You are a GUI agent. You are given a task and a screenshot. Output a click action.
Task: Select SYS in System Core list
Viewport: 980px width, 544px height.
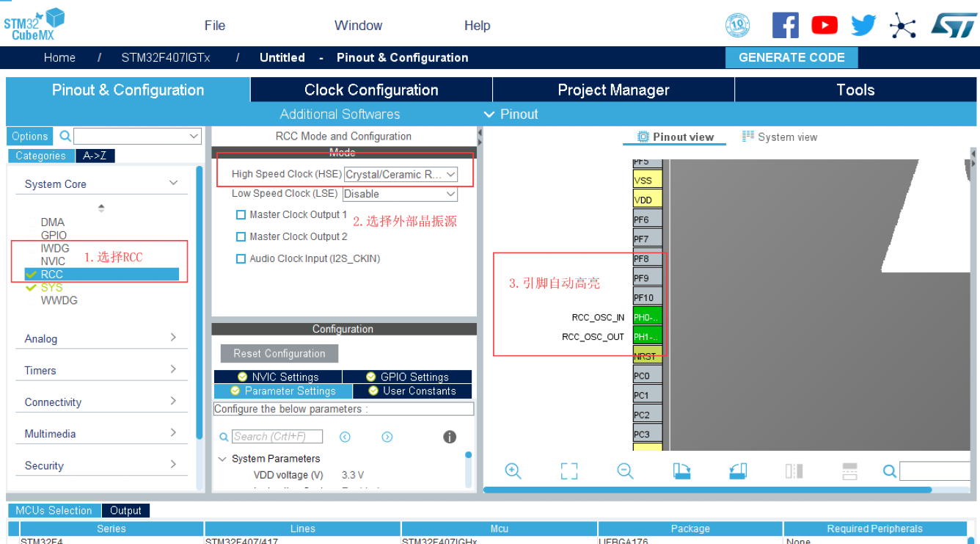click(51, 287)
